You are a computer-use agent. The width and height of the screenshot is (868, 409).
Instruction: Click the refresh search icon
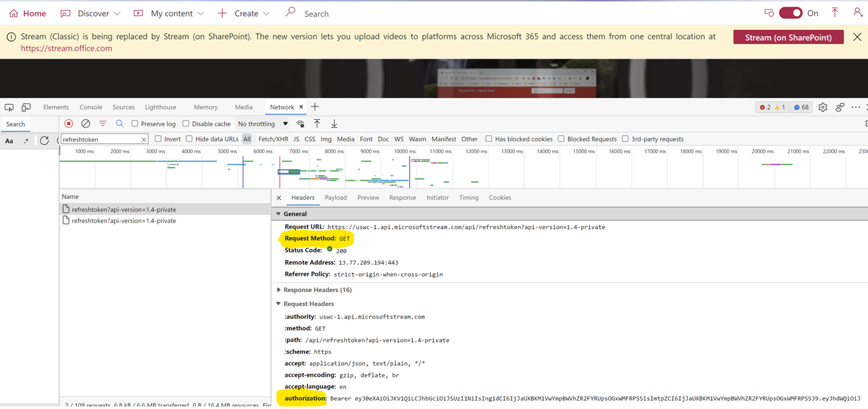(x=44, y=141)
